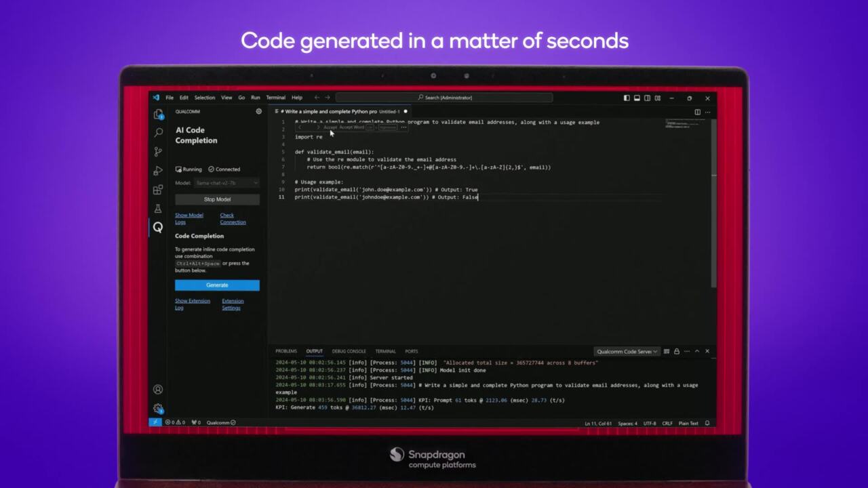This screenshot has height=488, width=868.
Task: Switch to the OUTPUT tab
Action: click(314, 351)
